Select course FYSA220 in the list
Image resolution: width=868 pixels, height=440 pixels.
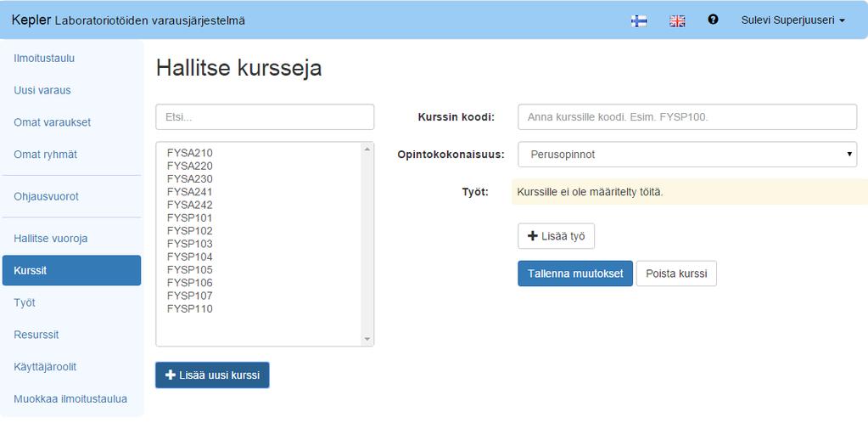(190, 166)
